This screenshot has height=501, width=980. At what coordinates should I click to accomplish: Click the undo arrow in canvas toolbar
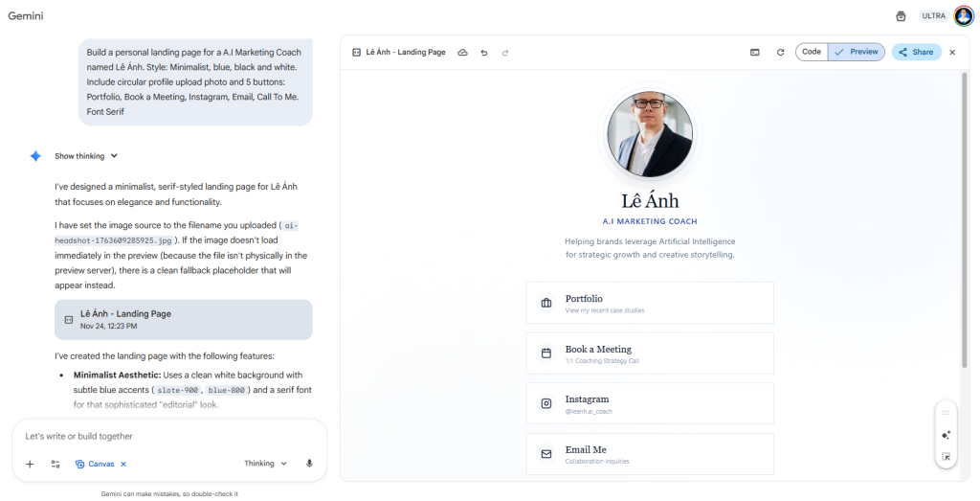(484, 53)
